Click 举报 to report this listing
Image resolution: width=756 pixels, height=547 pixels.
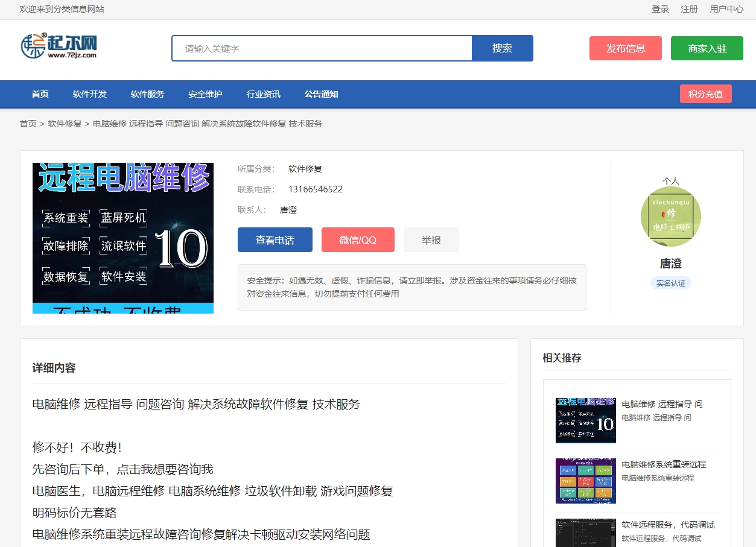click(431, 239)
